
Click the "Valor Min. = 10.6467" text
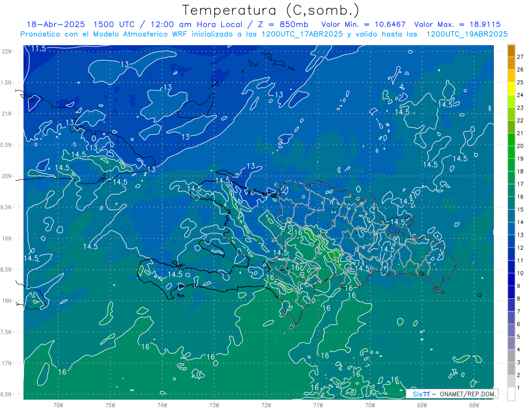pos(364,24)
